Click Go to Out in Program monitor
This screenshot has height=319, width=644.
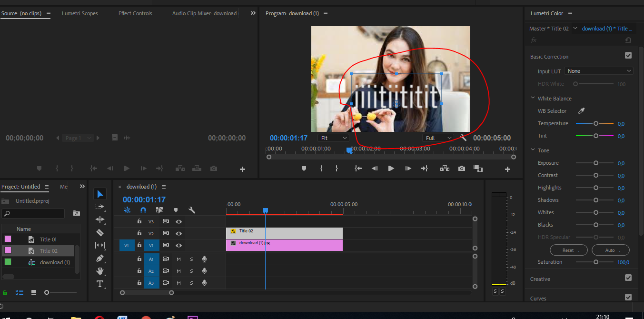click(x=424, y=169)
